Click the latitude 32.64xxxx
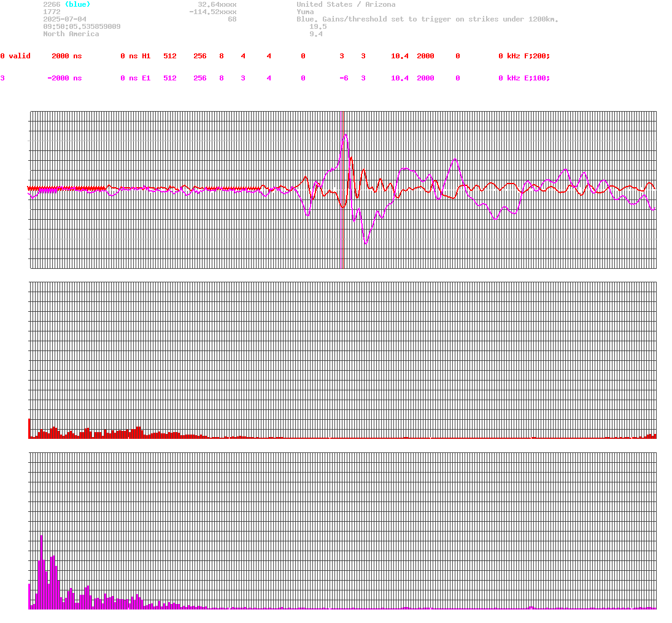 [x=217, y=4]
